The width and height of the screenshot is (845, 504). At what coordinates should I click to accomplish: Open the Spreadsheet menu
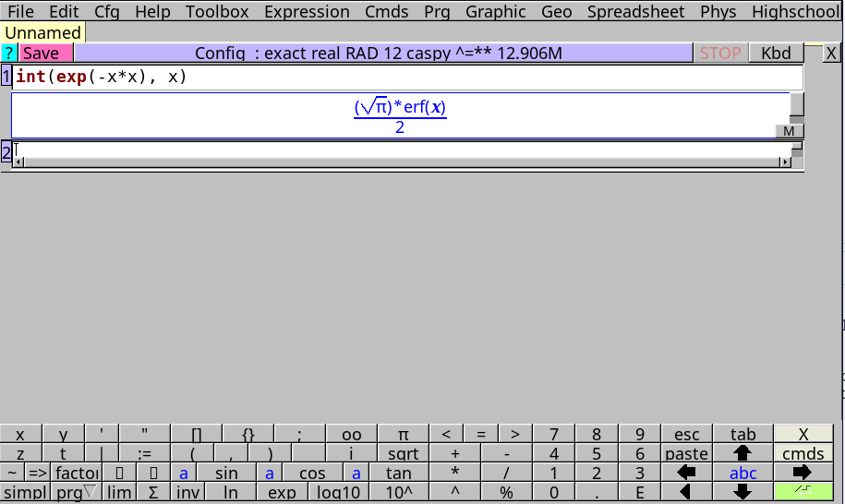[x=635, y=11]
